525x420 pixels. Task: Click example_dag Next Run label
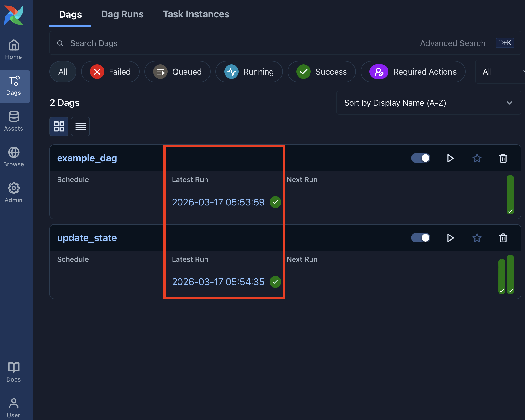click(302, 180)
